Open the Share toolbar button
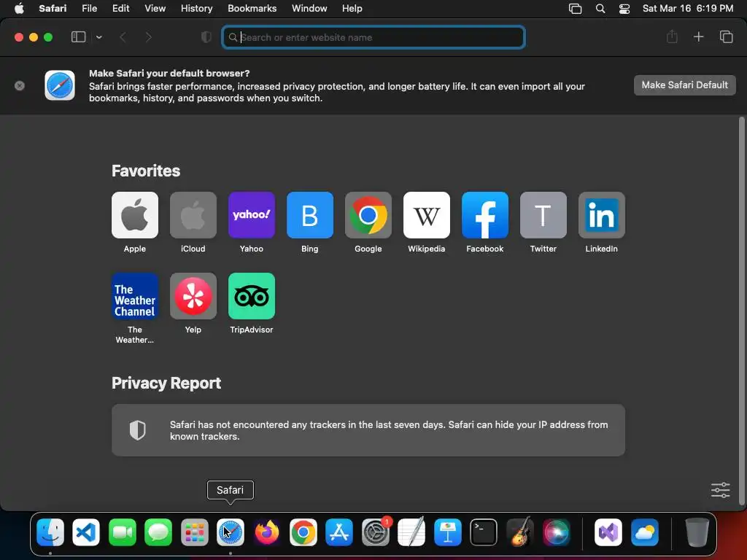 (672, 36)
